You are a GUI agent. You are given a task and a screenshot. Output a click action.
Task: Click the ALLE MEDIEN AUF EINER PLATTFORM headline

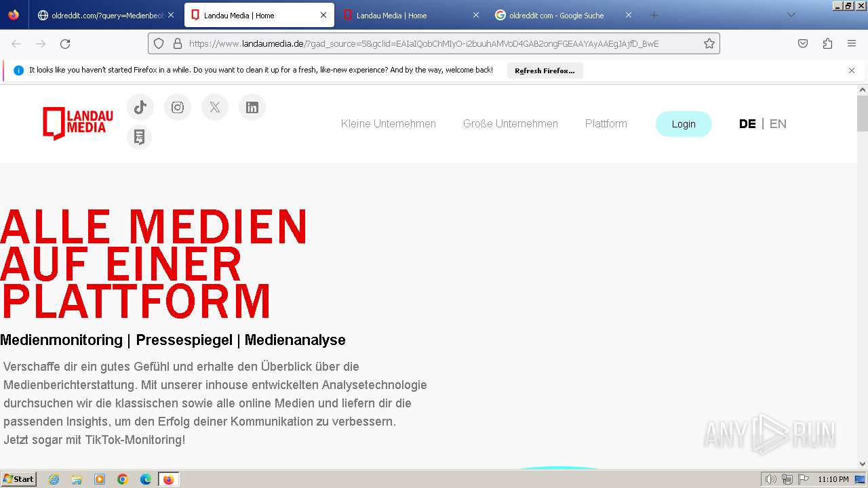[154, 264]
